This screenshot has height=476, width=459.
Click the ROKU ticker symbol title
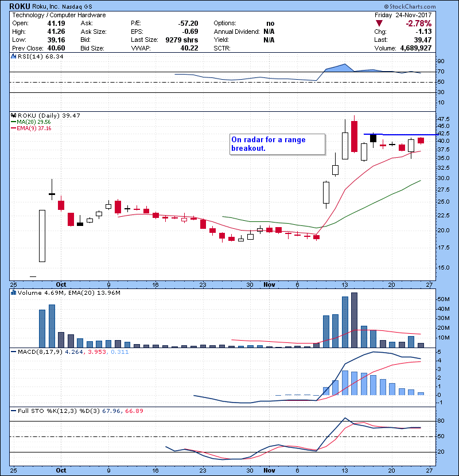click(x=20, y=6)
